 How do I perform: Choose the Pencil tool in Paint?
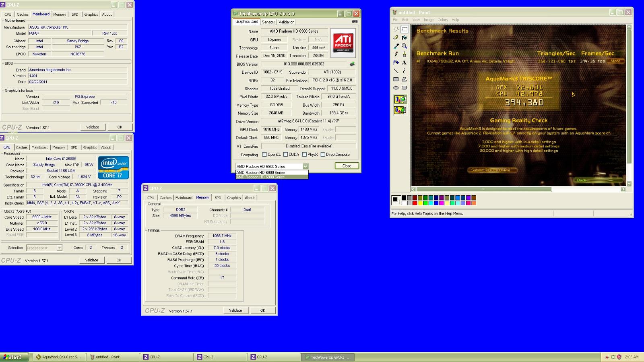(x=396, y=54)
